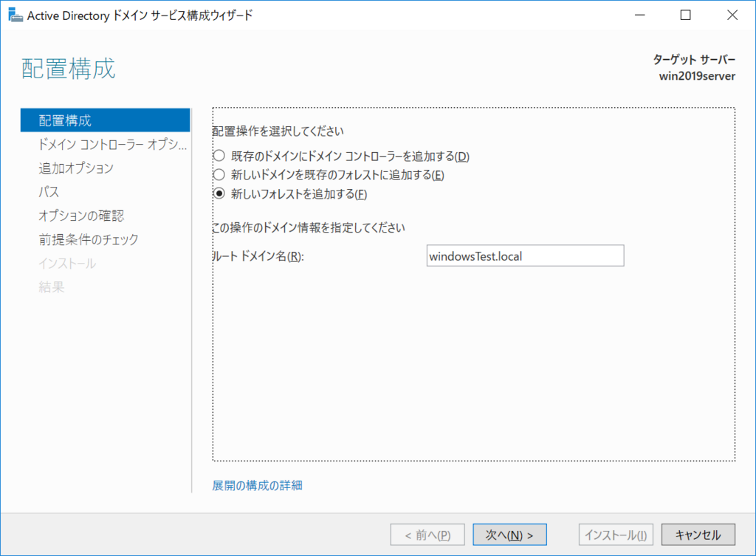Image resolution: width=756 pixels, height=556 pixels.
Task: Choose 新しいドメインを既存のフォレストに追加する option
Action: point(219,175)
